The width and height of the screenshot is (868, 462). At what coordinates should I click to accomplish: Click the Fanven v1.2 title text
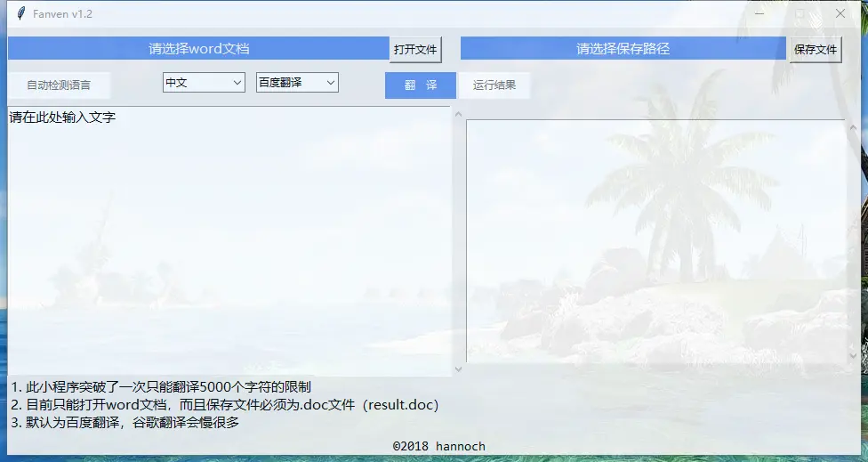coord(62,14)
